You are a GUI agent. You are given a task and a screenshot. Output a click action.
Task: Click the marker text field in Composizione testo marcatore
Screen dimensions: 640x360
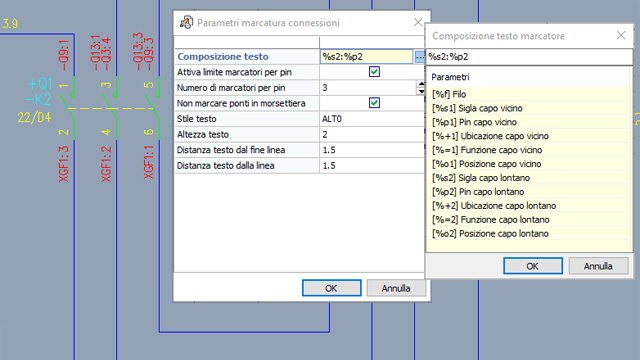coord(529,57)
